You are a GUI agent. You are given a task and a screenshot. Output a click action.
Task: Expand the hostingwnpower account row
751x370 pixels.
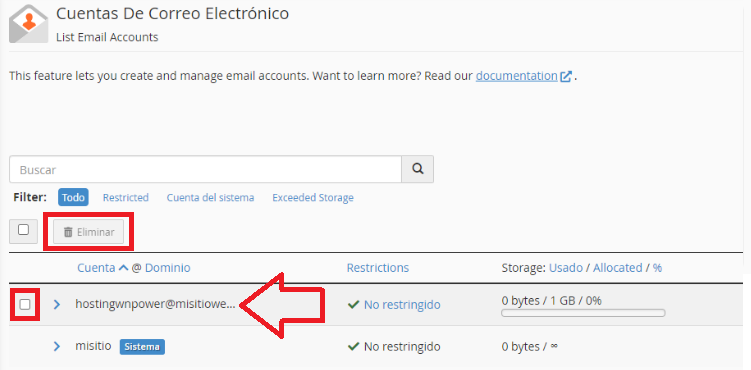pos(57,304)
